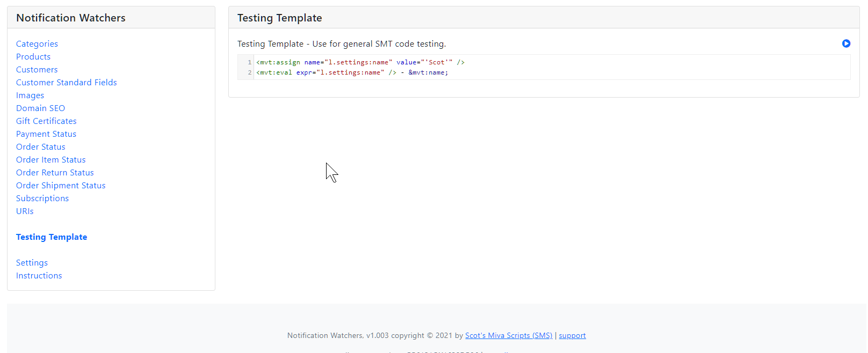Open Domain SEO section

point(40,108)
